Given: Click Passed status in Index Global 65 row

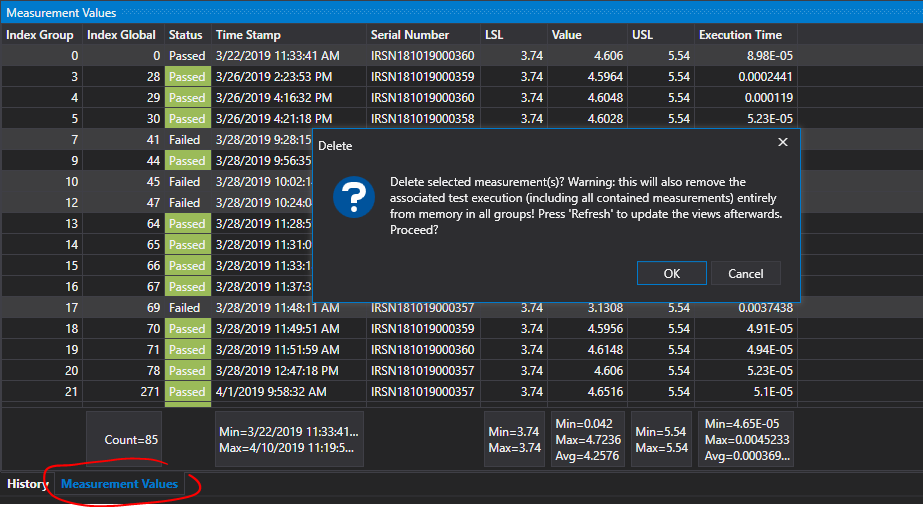Looking at the screenshot, I should pos(188,244).
